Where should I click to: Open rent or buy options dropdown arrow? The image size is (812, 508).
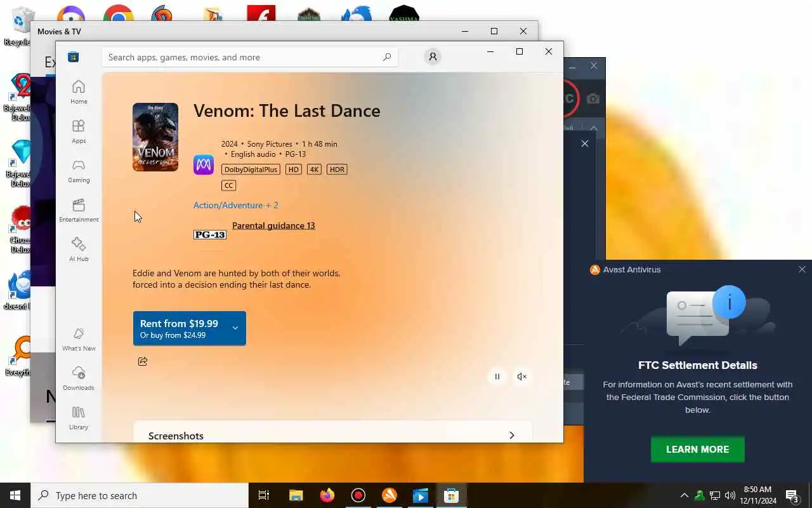pos(235,328)
